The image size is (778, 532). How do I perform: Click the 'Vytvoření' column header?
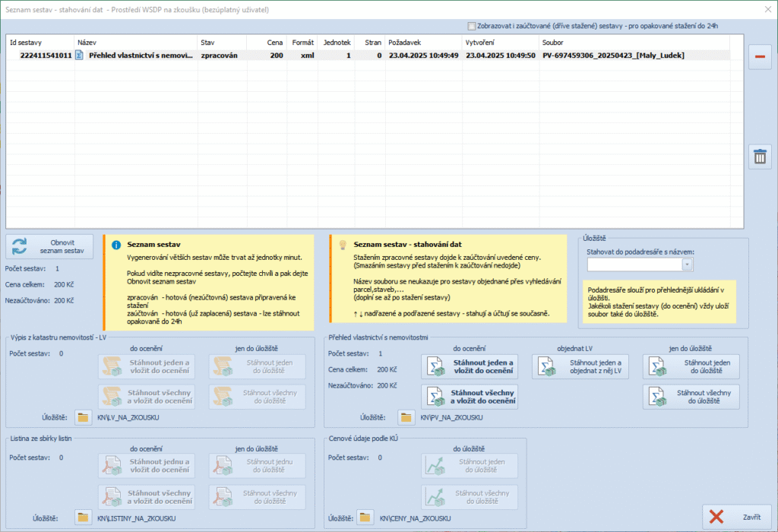[x=500, y=43]
